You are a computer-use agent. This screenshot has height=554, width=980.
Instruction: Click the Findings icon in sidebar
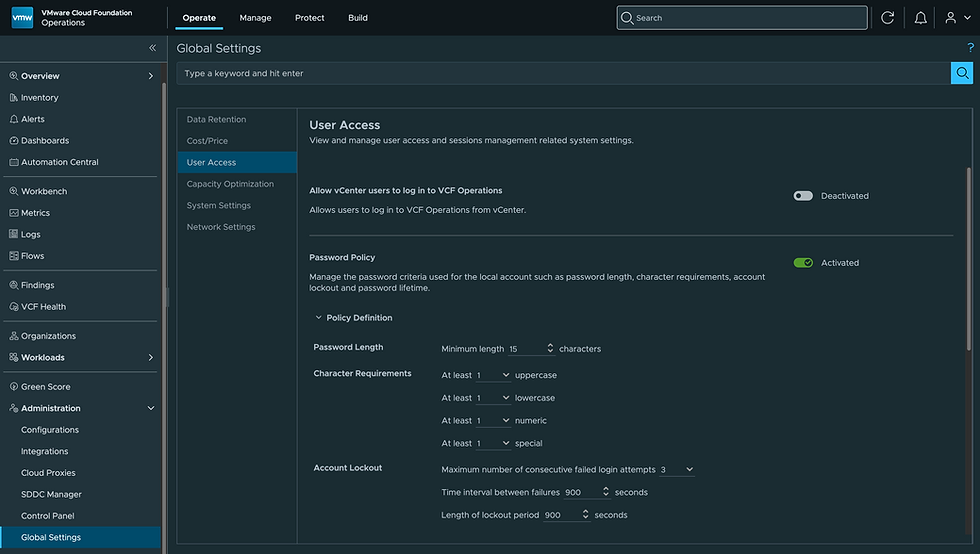click(14, 285)
